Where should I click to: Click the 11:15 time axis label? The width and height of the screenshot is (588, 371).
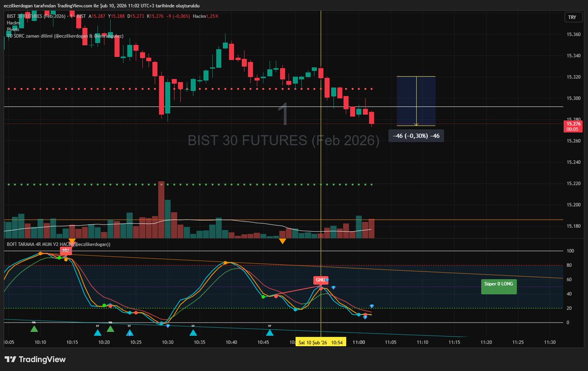pos(454,342)
